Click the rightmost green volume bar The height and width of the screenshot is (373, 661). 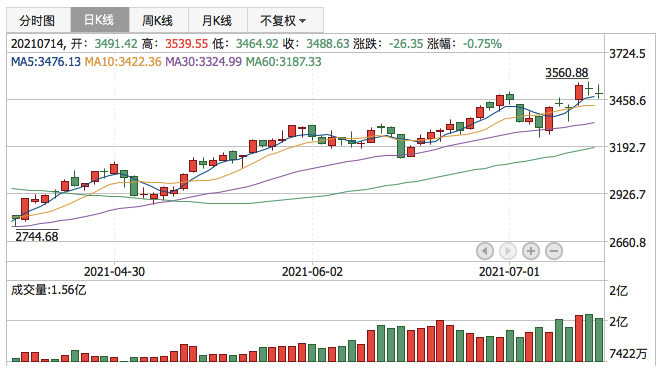tap(599, 340)
